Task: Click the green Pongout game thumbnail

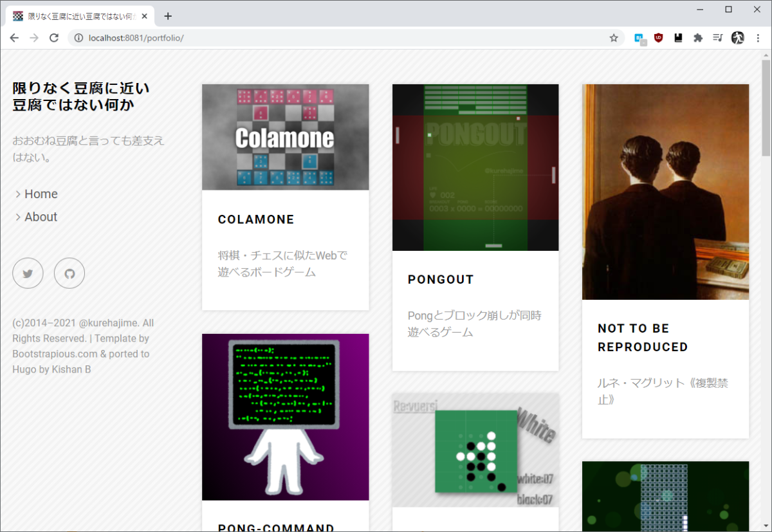Action: [475, 167]
